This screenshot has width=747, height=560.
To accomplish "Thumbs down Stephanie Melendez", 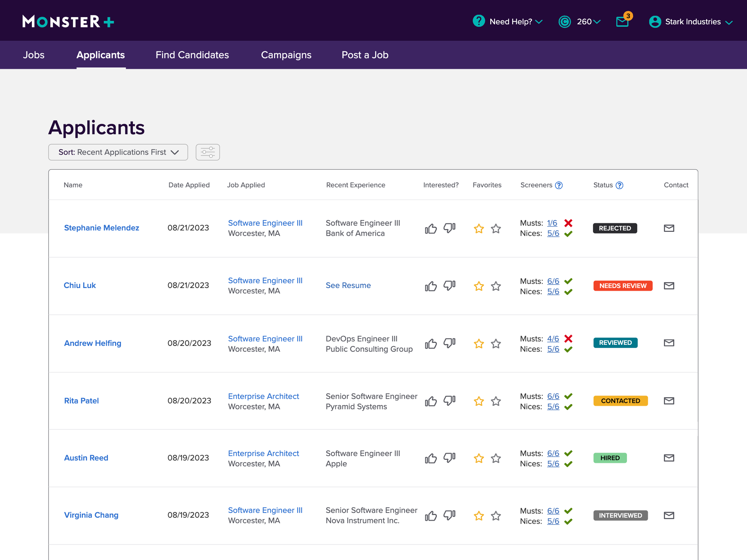I will 450,228.
